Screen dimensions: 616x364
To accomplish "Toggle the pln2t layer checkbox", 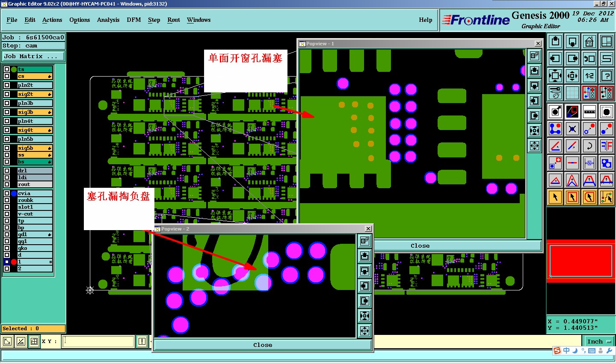I will (x=7, y=85).
